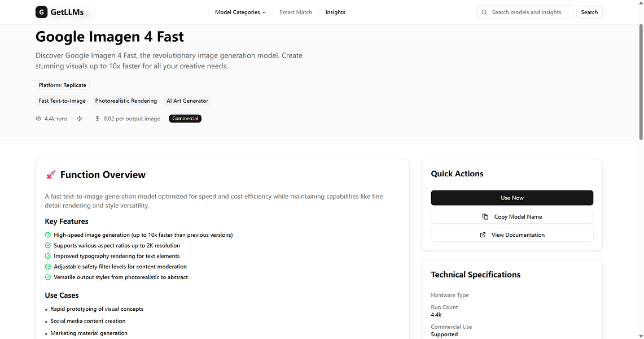Open the Insights nav item
The image size is (644, 339).
tap(335, 12)
